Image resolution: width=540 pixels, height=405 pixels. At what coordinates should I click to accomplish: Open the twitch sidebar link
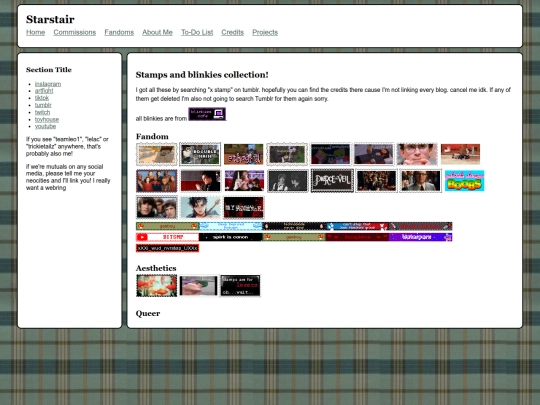[x=42, y=113]
